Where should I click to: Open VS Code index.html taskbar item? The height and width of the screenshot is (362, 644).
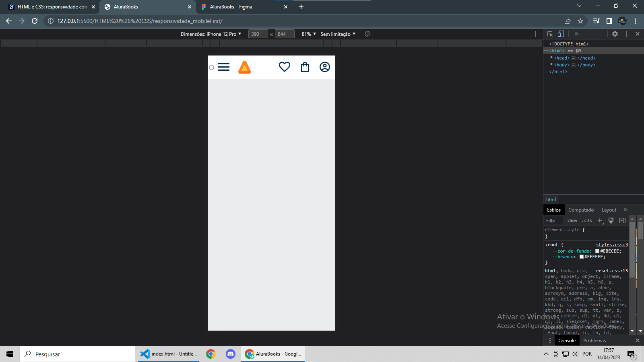coord(169,354)
